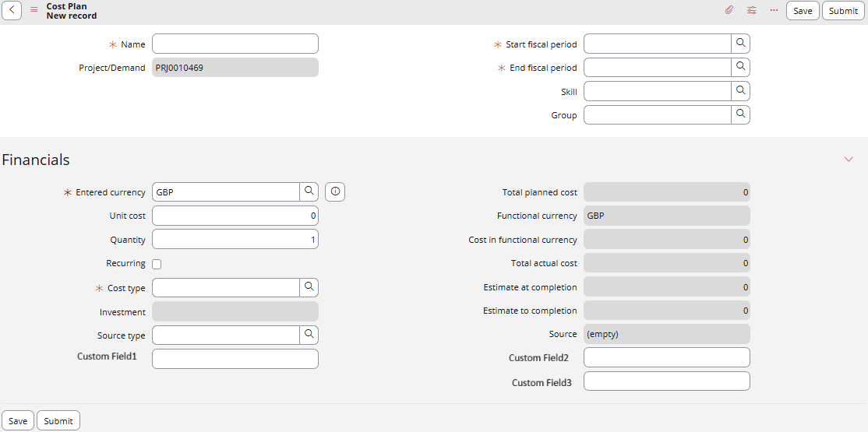Click the Custom Field2 input
Screen dimensions: 868x432
point(667,357)
